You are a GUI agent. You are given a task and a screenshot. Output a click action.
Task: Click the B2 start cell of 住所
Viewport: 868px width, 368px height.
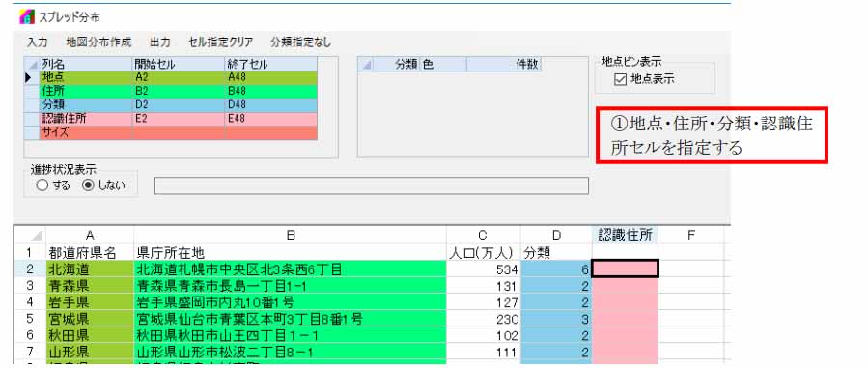(179, 91)
